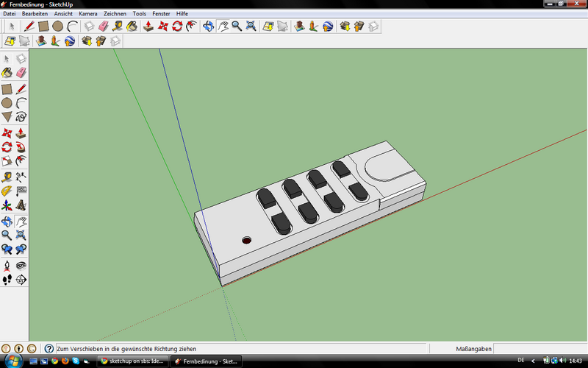Click the Zoom magnifier in top toolbar
The width and height of the screenshot is (588, 368).
[237, 26]
